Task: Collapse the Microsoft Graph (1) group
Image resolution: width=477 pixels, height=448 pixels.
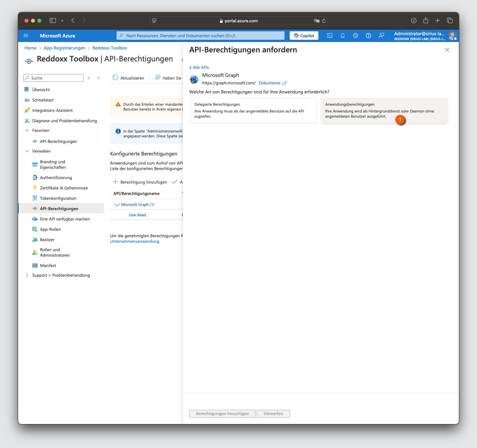Action: 117,205
